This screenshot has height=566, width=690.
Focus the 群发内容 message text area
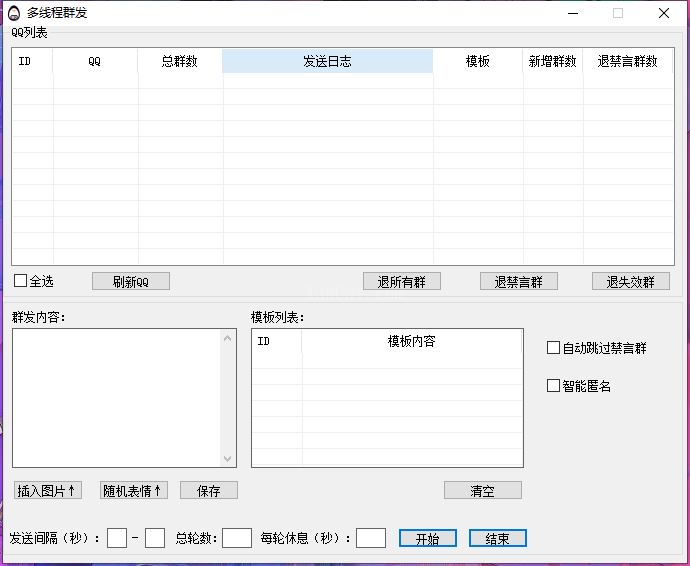116,397
